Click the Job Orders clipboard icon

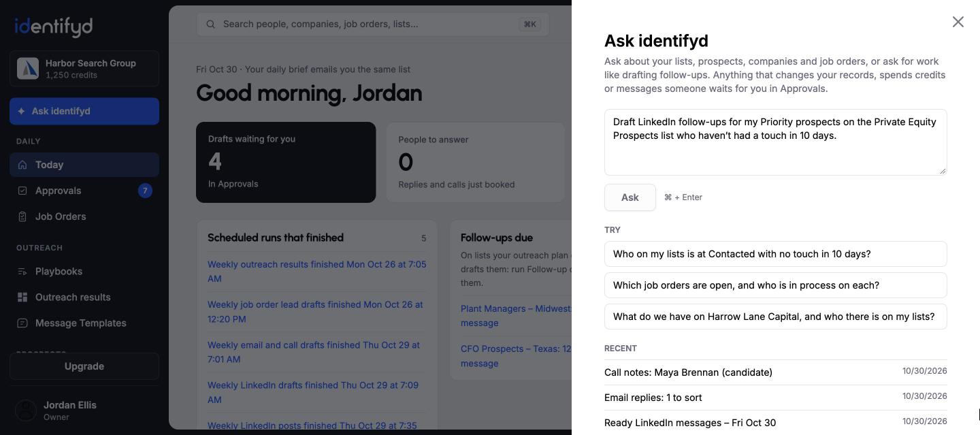pyautogui.click(x=22, y=216)
